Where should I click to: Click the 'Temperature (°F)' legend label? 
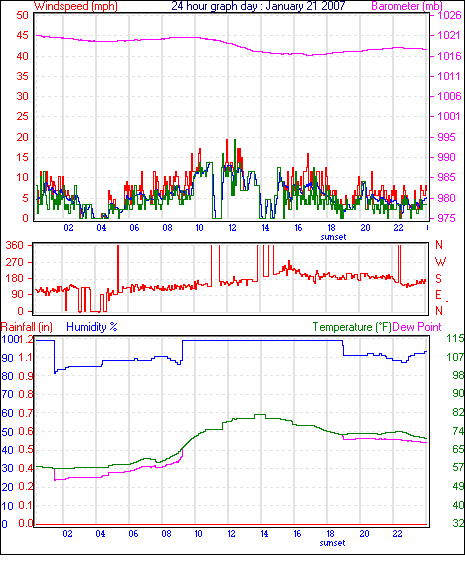click(x=352, y=327)
